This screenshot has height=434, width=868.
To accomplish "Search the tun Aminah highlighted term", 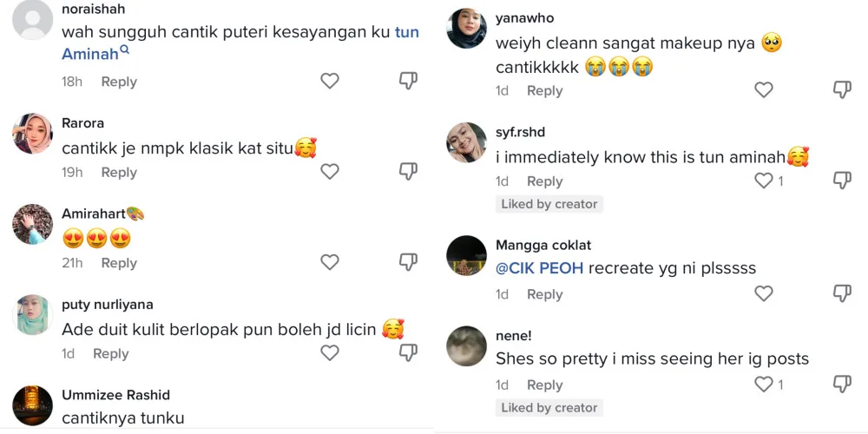I will [90, 54].
